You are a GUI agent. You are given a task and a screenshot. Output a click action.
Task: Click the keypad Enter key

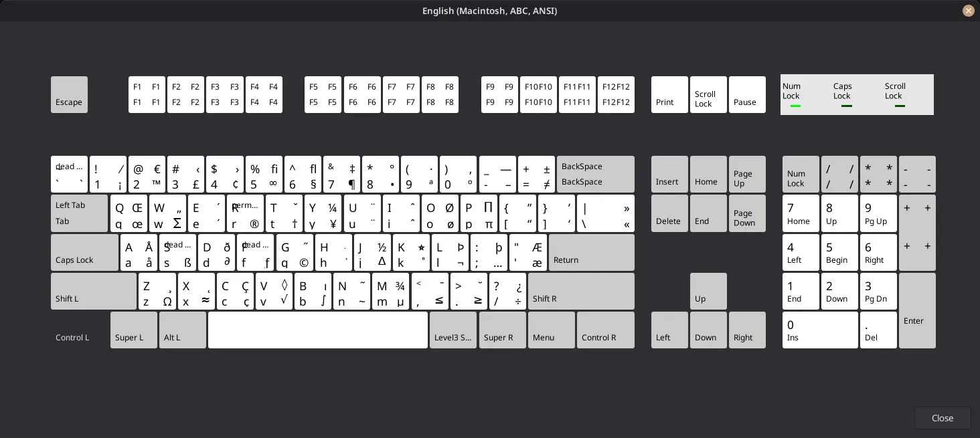[917, 310]
